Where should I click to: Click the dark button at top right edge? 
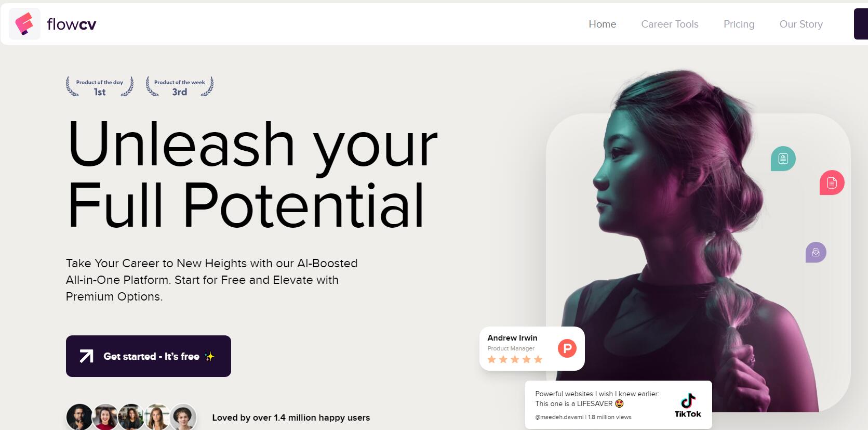point(861,24)
